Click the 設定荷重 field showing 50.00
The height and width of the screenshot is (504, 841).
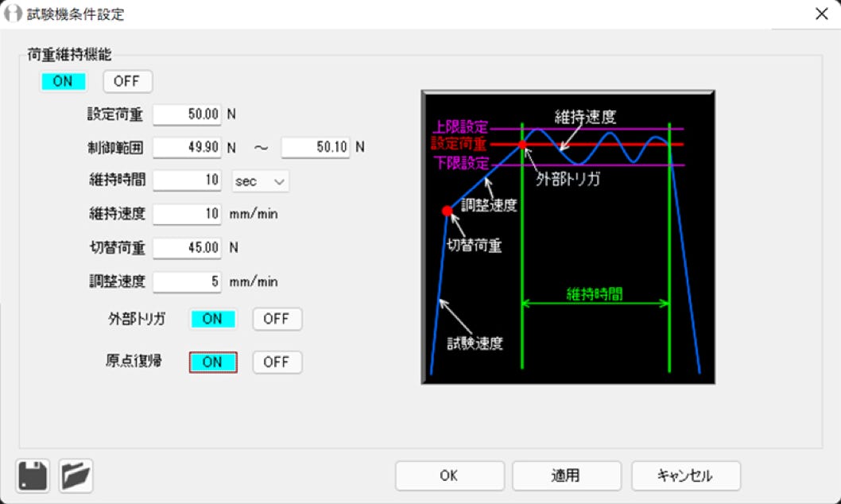187,114
